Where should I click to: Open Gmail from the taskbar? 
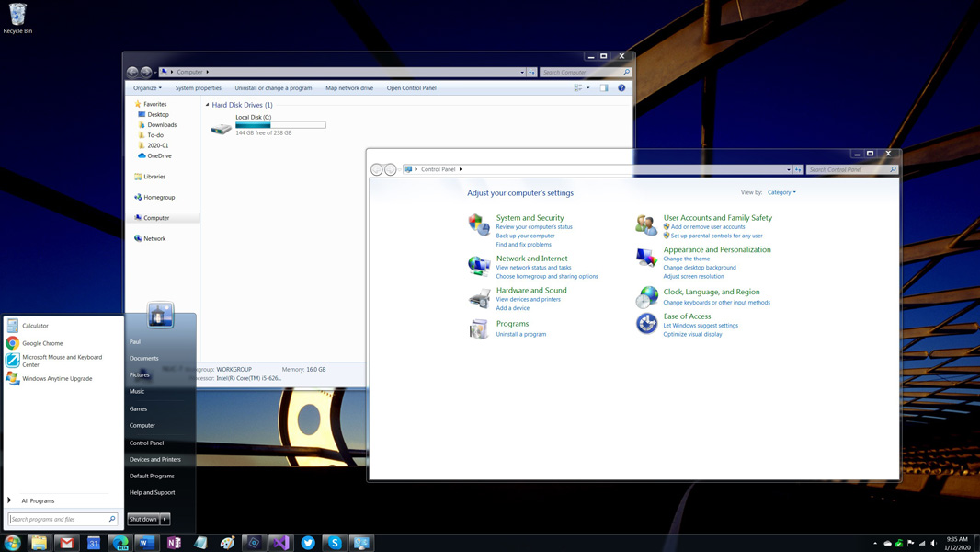66,543
